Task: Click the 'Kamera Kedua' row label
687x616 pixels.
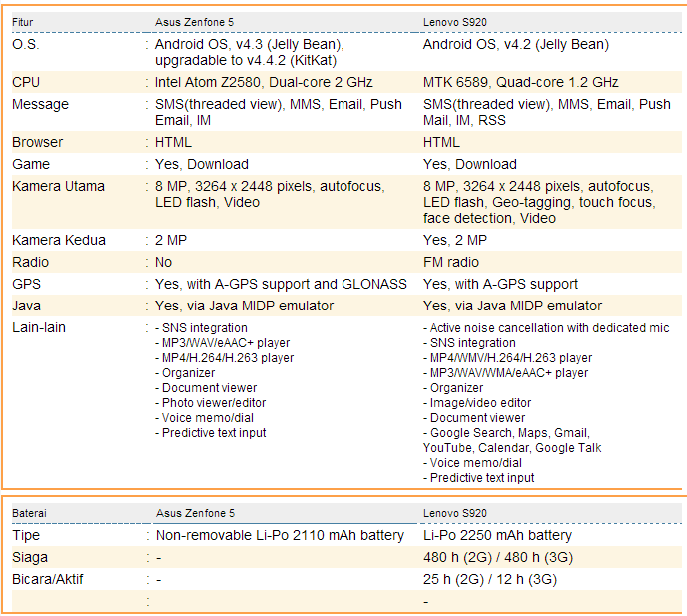Action: pyautogui.click(x=59, y=240)
